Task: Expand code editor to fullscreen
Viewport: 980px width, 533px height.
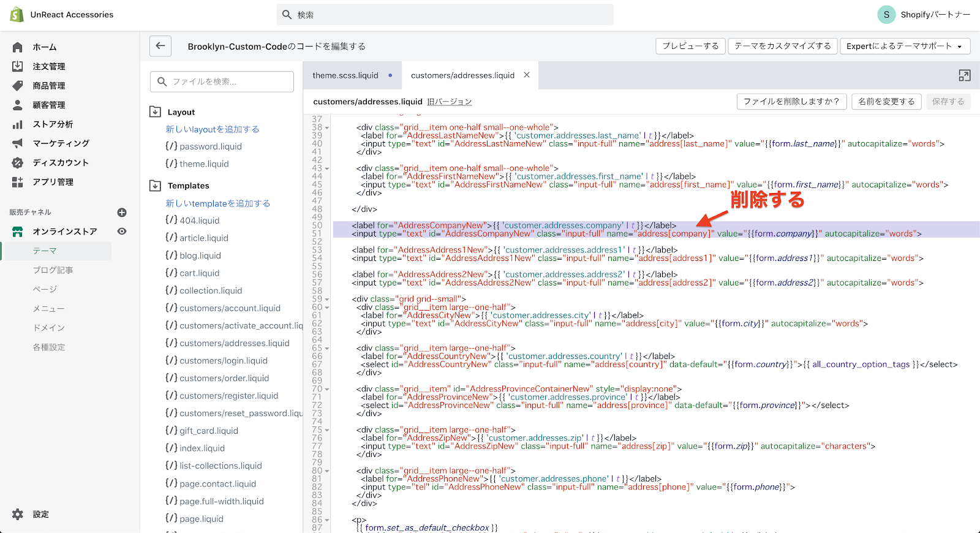Action: 964,75
